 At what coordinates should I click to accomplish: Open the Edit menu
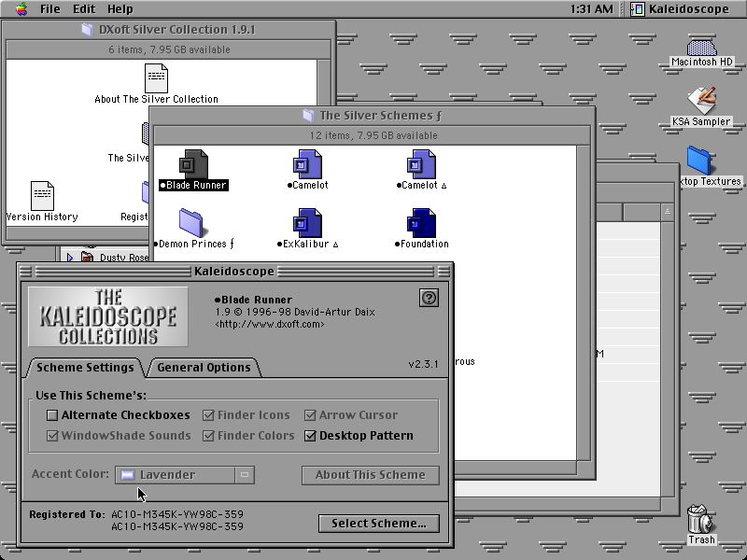point(84,9)
